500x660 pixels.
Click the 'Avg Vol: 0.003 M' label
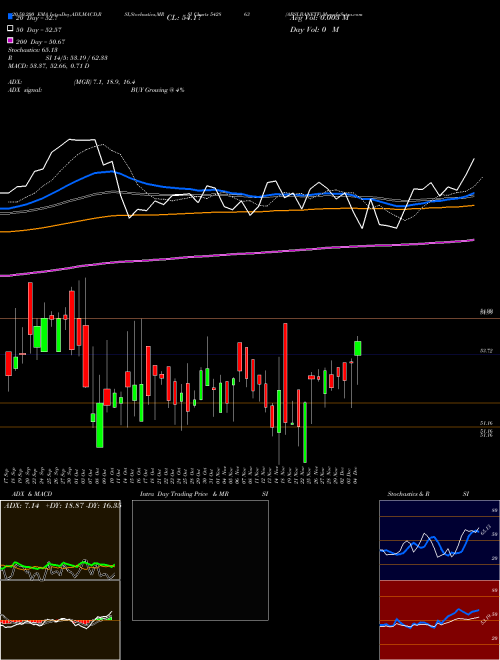[x=319, y=18]
